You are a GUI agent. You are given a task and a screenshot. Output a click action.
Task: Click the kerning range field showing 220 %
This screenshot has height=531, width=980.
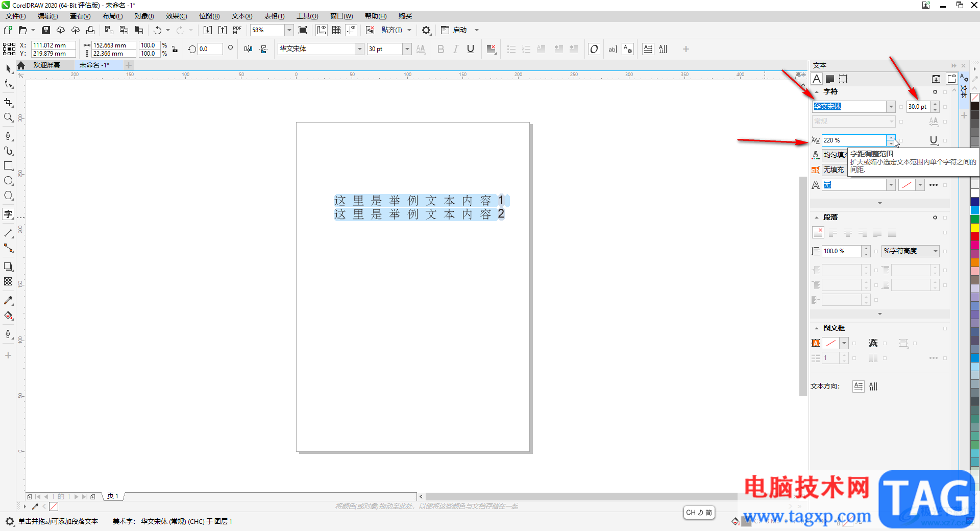[854, 140]
